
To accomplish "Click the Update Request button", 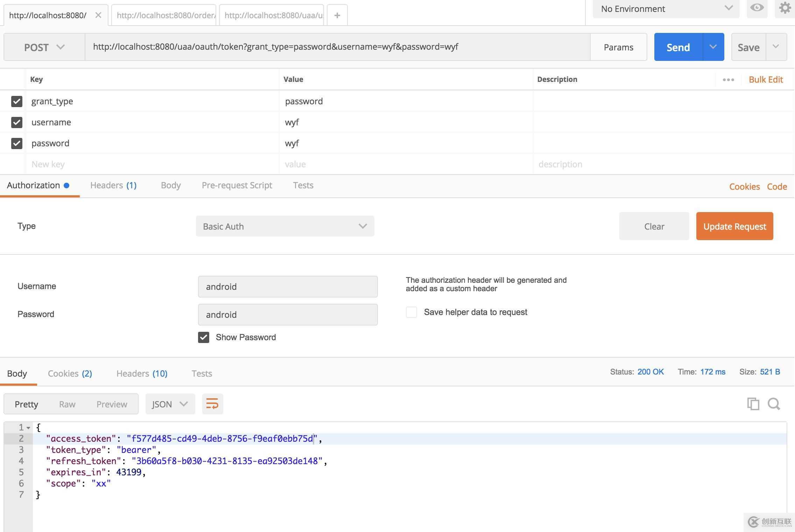I will [734, 226].
